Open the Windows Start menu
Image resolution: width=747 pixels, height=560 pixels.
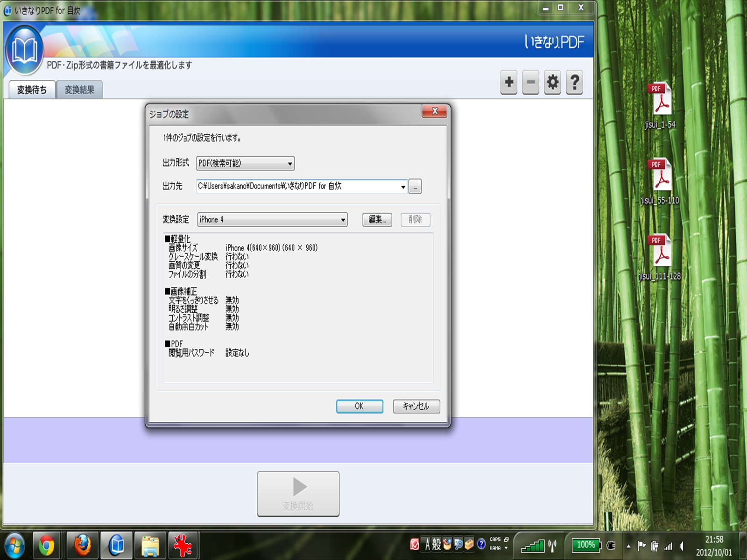point(15,545)
